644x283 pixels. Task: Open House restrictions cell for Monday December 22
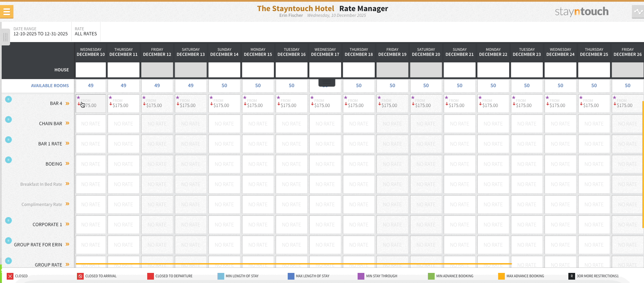pyautogui.click(x=493, y=70)
